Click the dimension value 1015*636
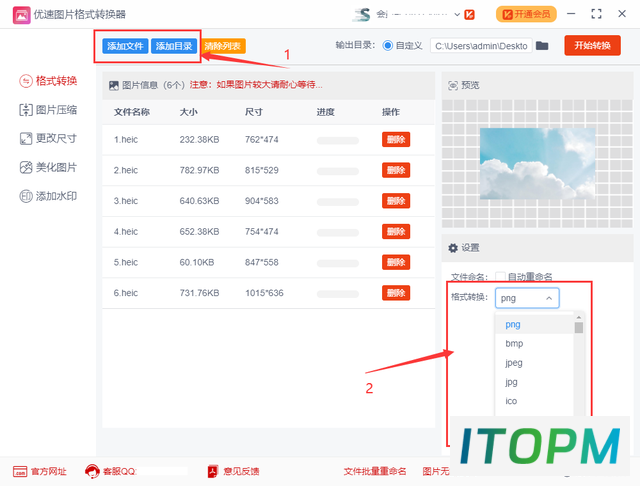Viewport: 640px width, 486px height. point(264,293)
